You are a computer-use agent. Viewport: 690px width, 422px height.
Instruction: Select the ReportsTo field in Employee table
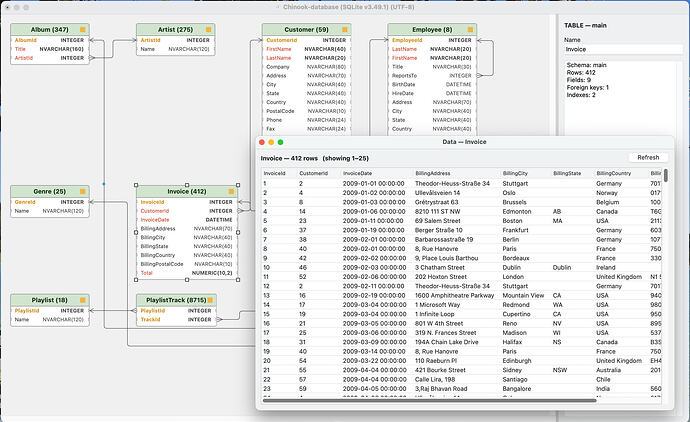pyautogui.click(x=432, y=76)
